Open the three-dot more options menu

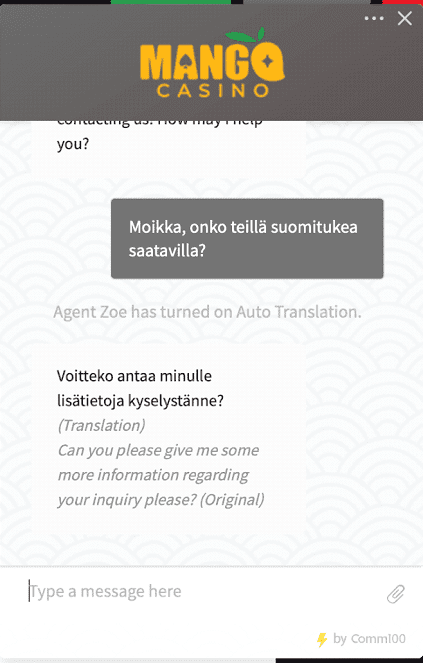pyautogui.click(x=374, y=18)
